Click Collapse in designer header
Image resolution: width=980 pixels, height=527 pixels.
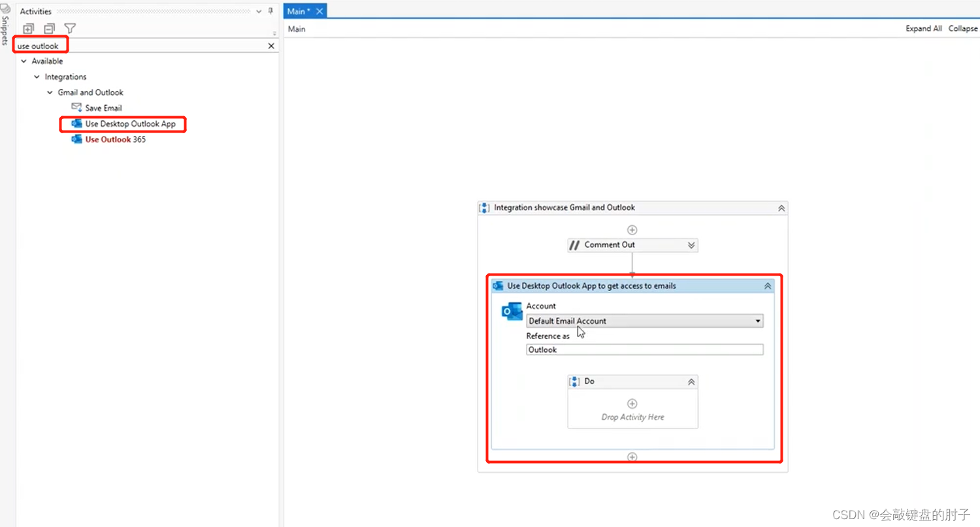964,29
